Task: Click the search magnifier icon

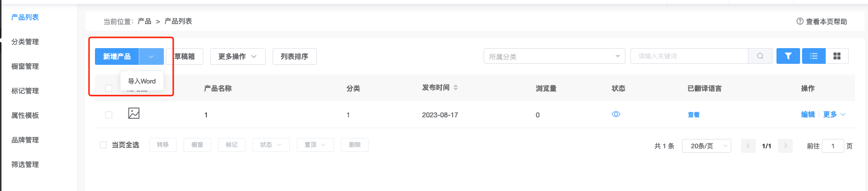Action: pyautogui.click(x=760, y=56)
